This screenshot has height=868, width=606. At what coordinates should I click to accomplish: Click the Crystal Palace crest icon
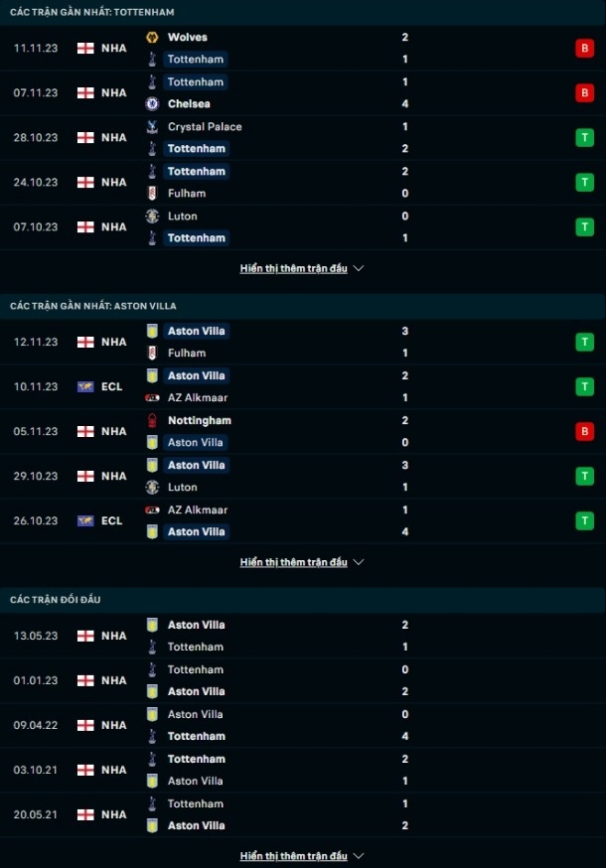(x=152, y=127)
